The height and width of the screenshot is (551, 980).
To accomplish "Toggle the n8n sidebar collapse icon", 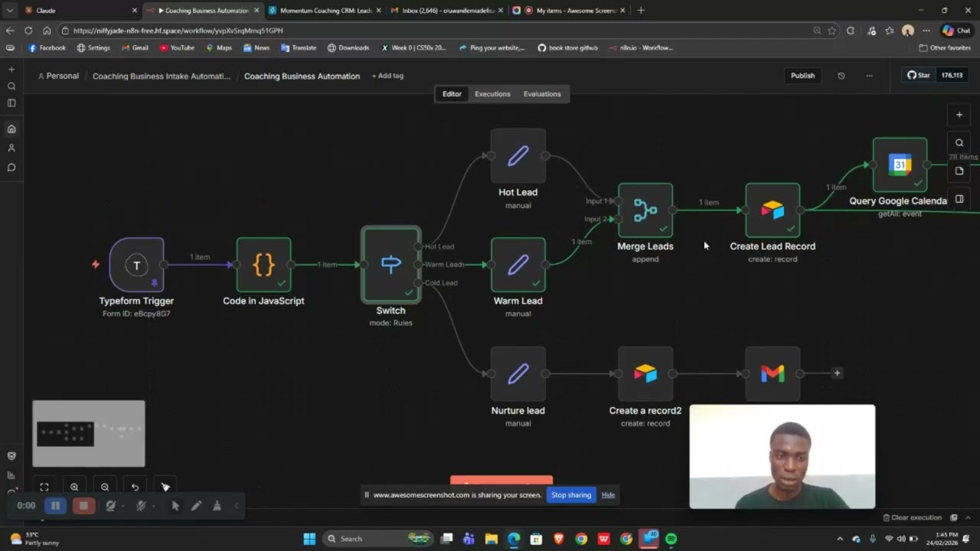I will (x=11, y=103).
